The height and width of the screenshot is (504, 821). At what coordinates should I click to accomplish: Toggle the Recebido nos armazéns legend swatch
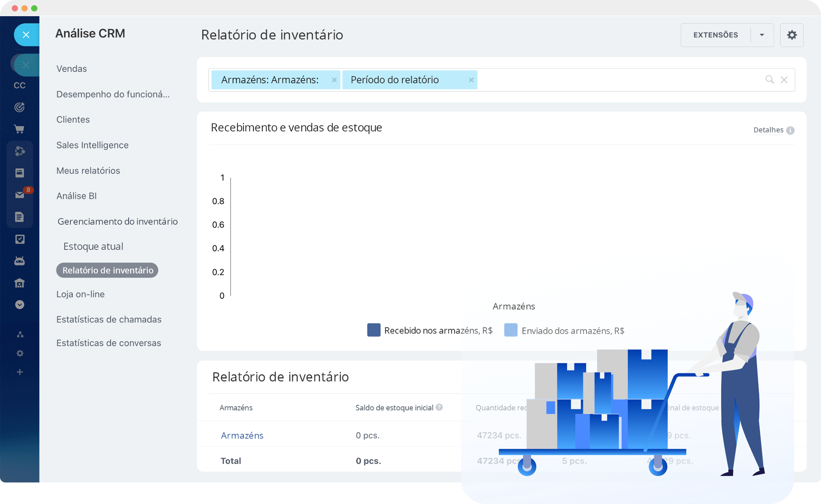pyautogui.click(x=374, y=330)
